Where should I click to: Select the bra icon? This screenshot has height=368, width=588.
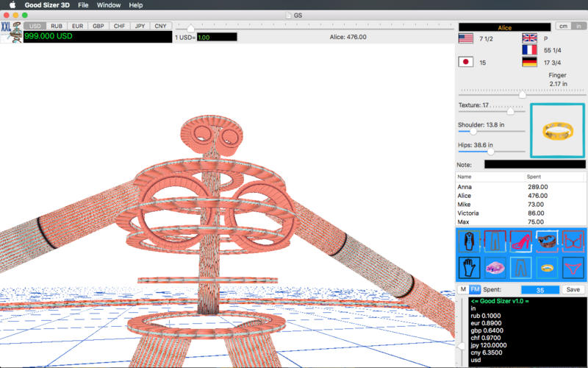tap(572, 240)
